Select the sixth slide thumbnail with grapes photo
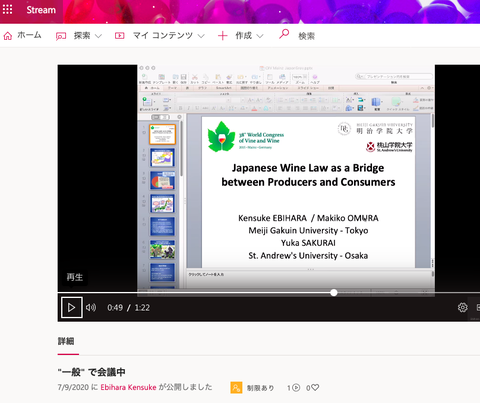The height and width of the screenshot is (403, 480). click(162, 250)
